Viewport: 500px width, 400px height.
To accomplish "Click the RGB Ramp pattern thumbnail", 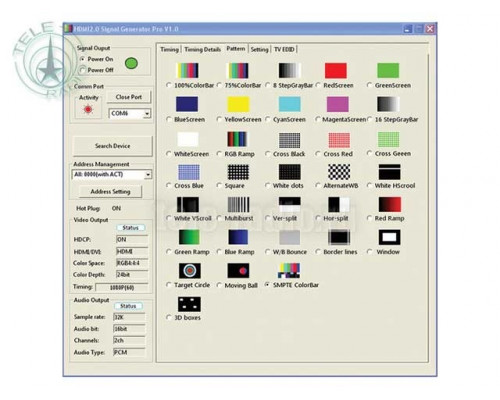I will tap(238, 139).
